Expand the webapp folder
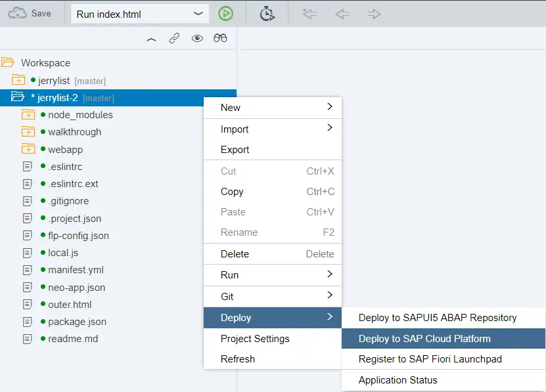Image resolution: width=546 pixels, height=392 pixels. (28, 148)
